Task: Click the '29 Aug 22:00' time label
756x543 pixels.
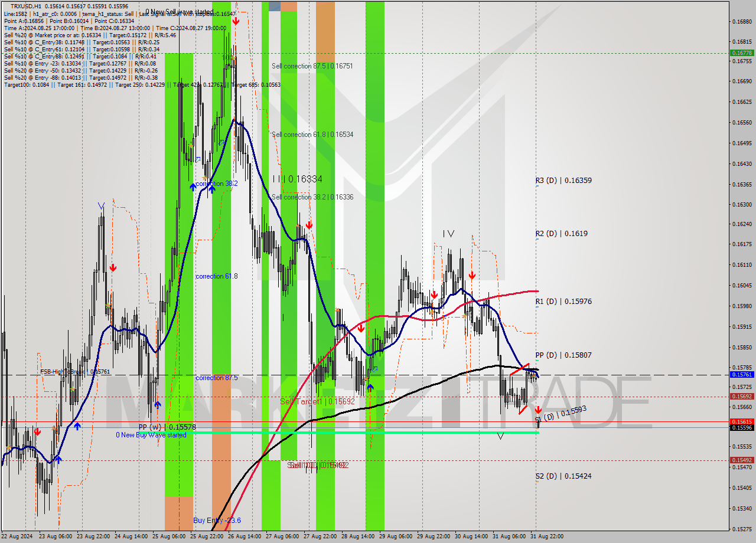Action: (434, 537)
